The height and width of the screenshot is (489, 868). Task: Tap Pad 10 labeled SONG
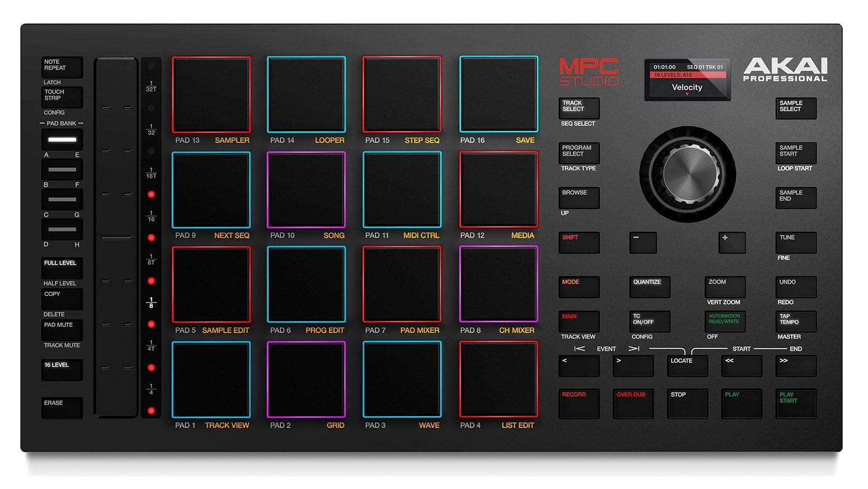click(x=306, y=190)
